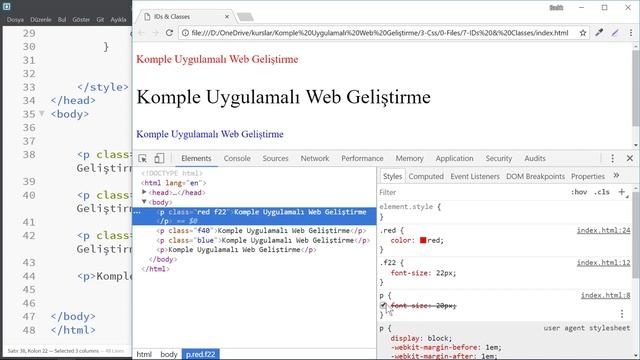The width and height of the screenshot is (640, 360).
Task: Open the Göster menu in editor
Action: coord(81,19)
